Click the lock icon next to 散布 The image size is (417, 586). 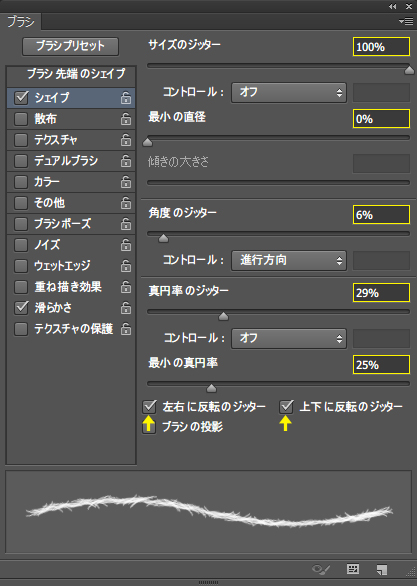pyautogui.click(x=126, y=119)
